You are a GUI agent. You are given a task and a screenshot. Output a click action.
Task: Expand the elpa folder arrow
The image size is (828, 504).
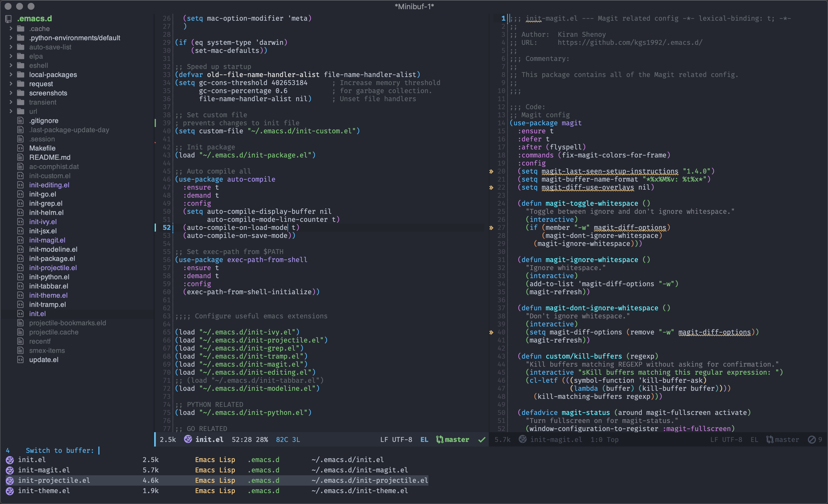point(11,56)
